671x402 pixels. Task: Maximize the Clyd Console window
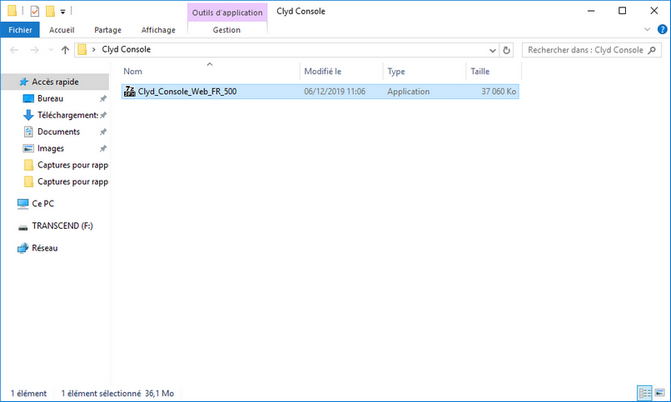click(622, 11)
